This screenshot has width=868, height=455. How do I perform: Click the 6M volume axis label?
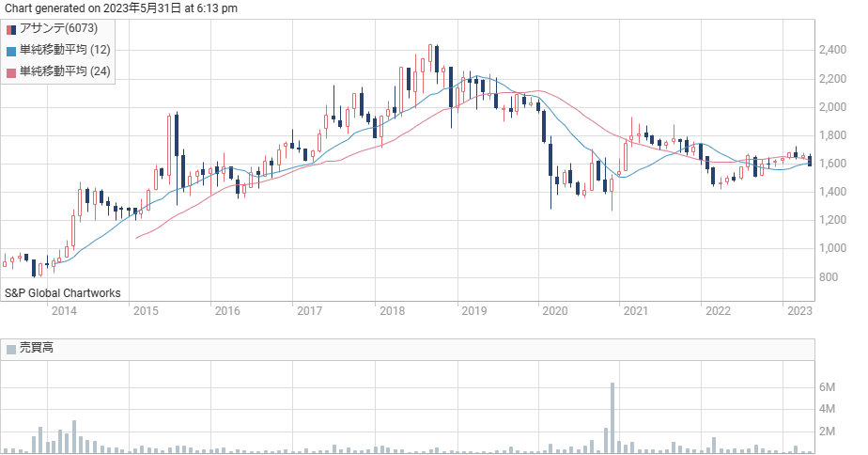[827, 387]
